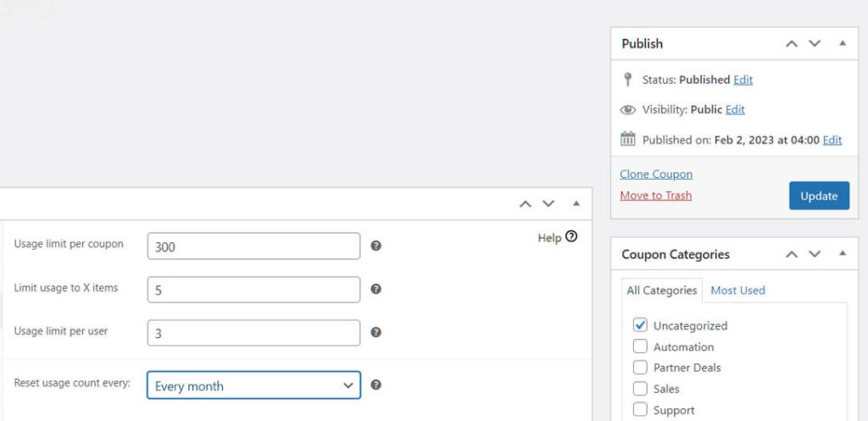Click the Usage limit per coupon field
The height and width of the screenshot is (421, 868).
pyautogui.click(x=253, y=247)
